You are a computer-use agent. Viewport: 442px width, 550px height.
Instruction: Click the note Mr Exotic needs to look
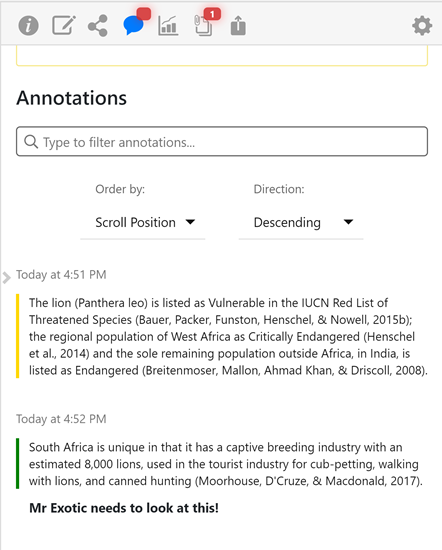pos(124,508)
